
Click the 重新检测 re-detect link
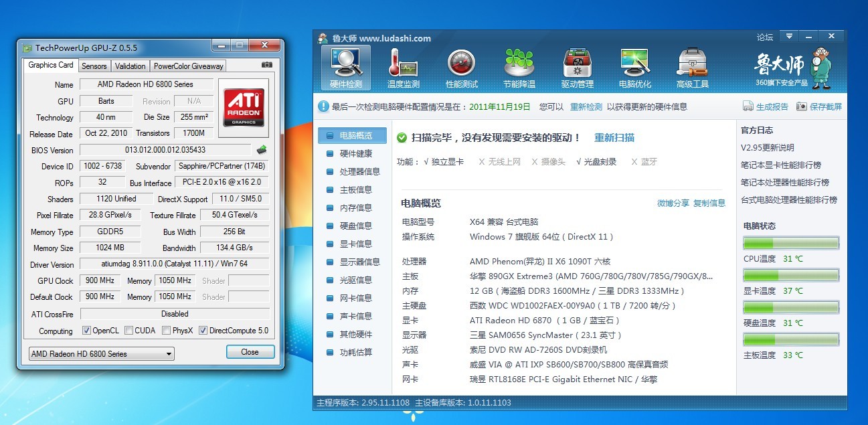(586, 107)
